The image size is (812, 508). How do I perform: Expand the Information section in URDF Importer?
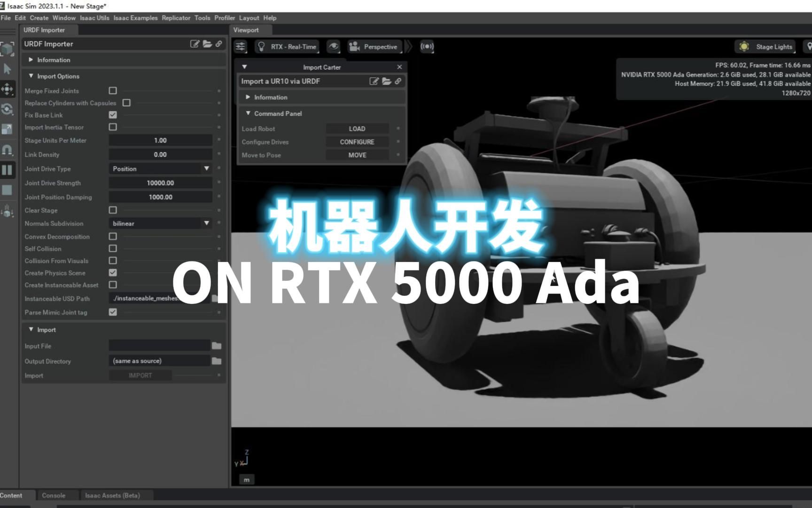31,60
